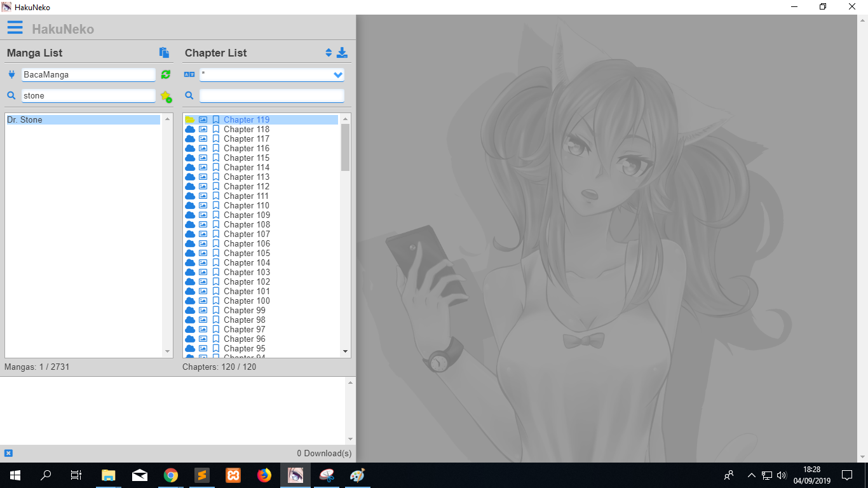Click the clipboard icon beside Manga List
This screenshot has width=868, height=488.
[x=164, y=53]
